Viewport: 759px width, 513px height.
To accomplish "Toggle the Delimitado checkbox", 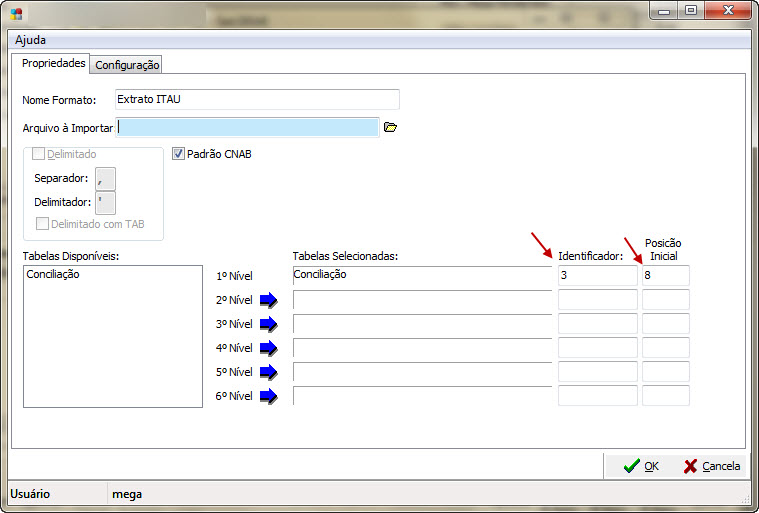I will 40,155.
